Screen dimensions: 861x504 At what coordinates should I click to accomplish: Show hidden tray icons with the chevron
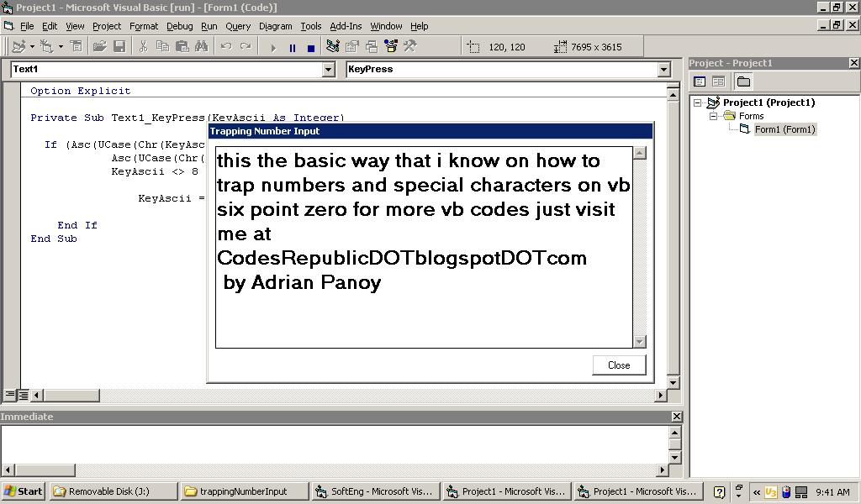[756, 492]
